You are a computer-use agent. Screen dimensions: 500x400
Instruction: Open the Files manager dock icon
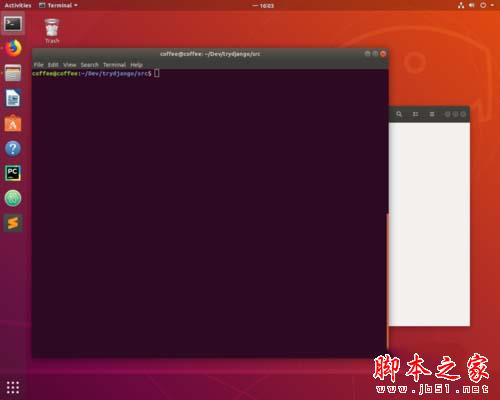click(x=13, y=73)
